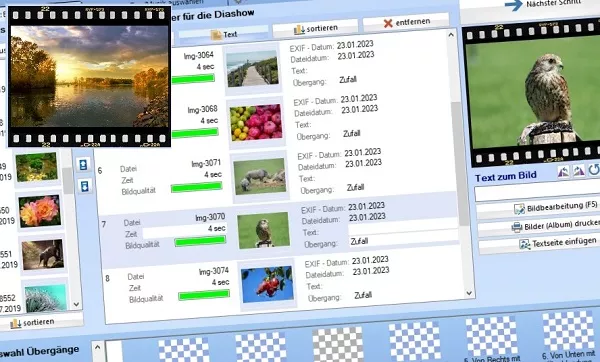Select the falcon thumbnail of Img-3070
Screen dimensions: 600x362
point(263,230)
